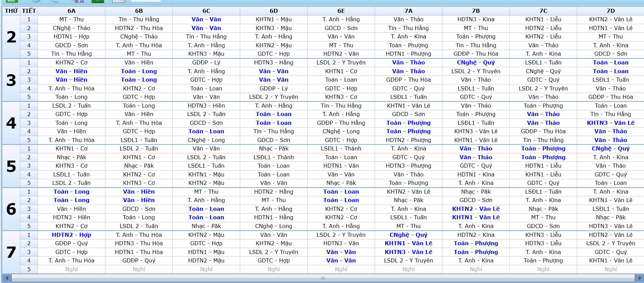This screenshot has height=283, width=644.
Task: Click the horizontal scrollbar thumb grip
Action: pos(323,278)
